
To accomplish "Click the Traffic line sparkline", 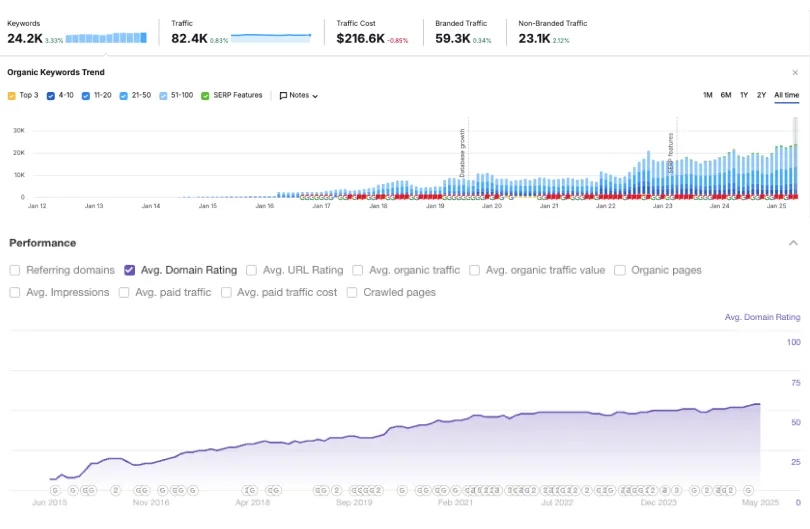I will click(x=271, y=37).
